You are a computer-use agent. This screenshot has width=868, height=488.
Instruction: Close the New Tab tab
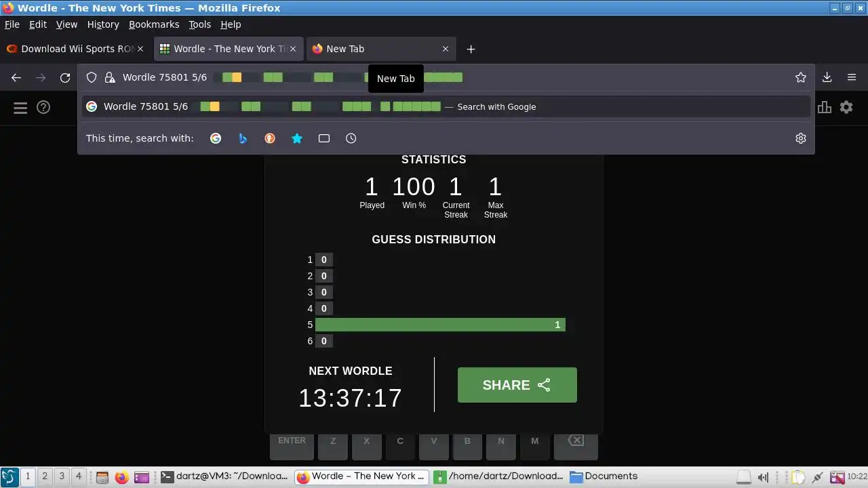tap(446, 49)
